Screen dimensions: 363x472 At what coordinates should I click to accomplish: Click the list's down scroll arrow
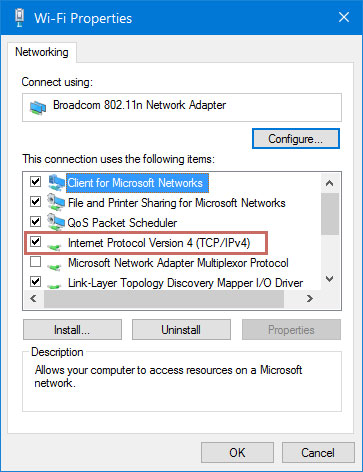pos(330,279)
